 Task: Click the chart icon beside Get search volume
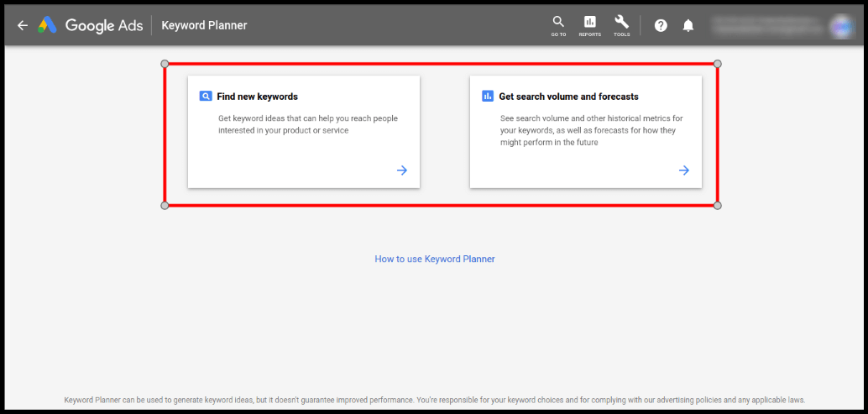pos(488,97)
